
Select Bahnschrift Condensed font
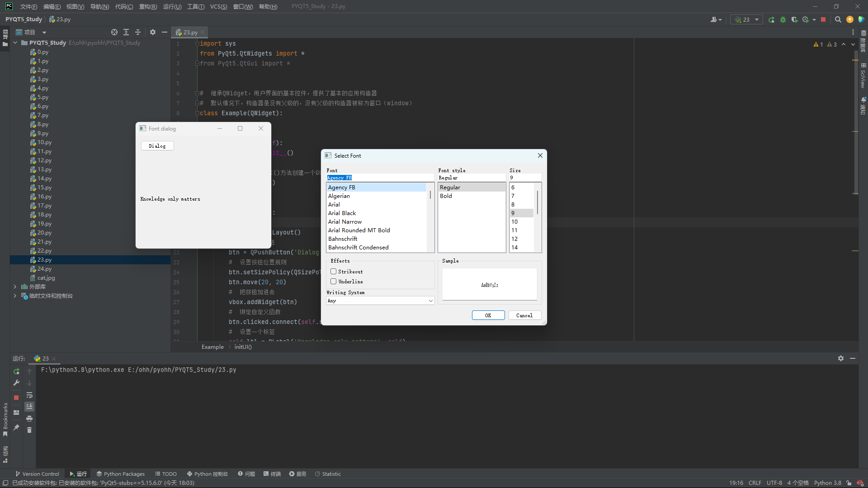pos(377,248)
